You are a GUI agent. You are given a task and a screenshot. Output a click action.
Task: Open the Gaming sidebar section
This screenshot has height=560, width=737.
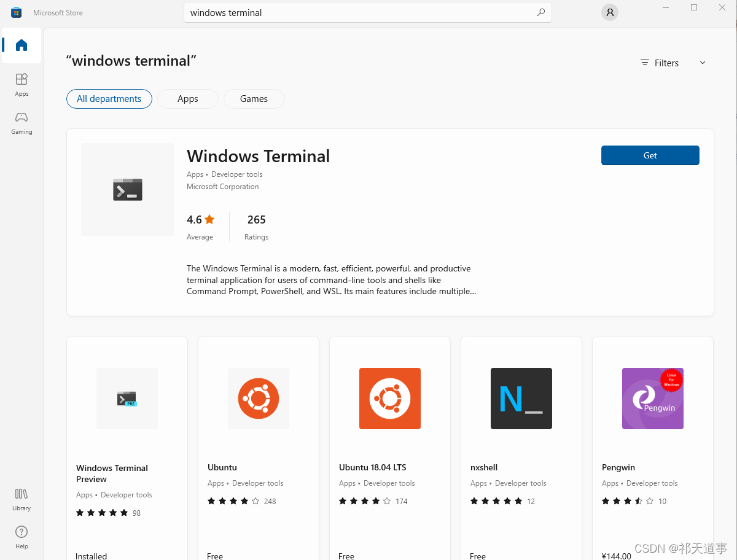pos(21,122)
